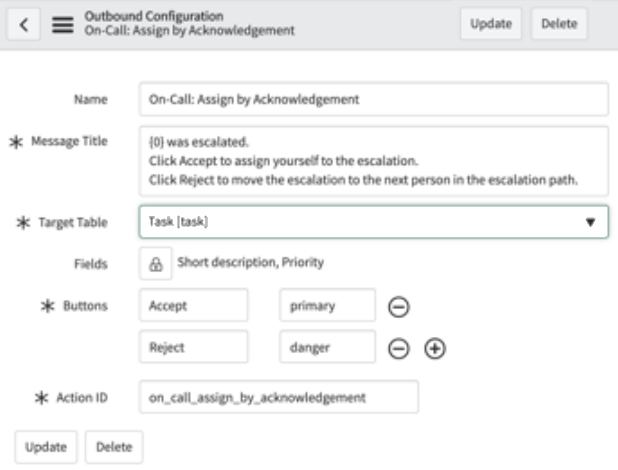Click Update button in header
Screen dimensions: 618x470
(x=491, y=24)
